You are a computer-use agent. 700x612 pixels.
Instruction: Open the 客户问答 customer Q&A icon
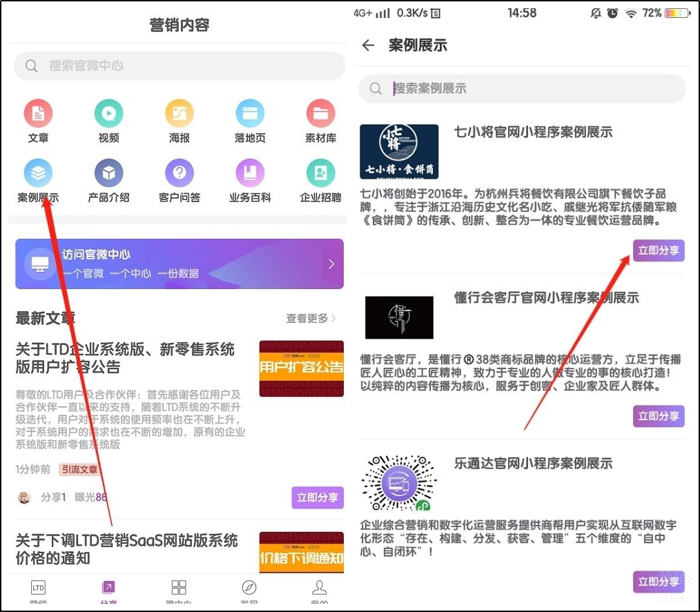point(179,173)
